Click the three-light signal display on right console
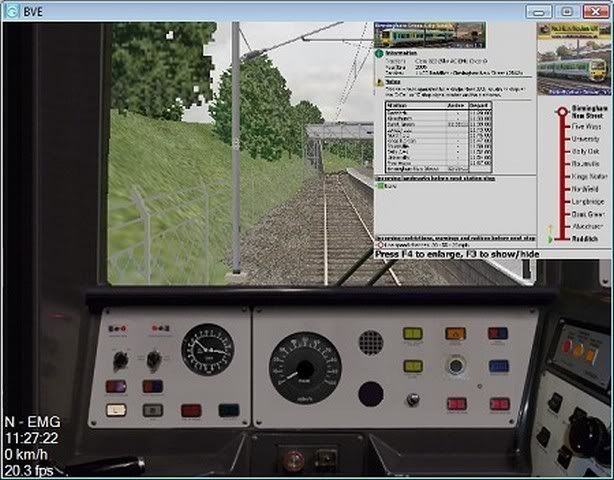Screen dimensions: 614x480 pyautogui.click(x=579, y=350)
